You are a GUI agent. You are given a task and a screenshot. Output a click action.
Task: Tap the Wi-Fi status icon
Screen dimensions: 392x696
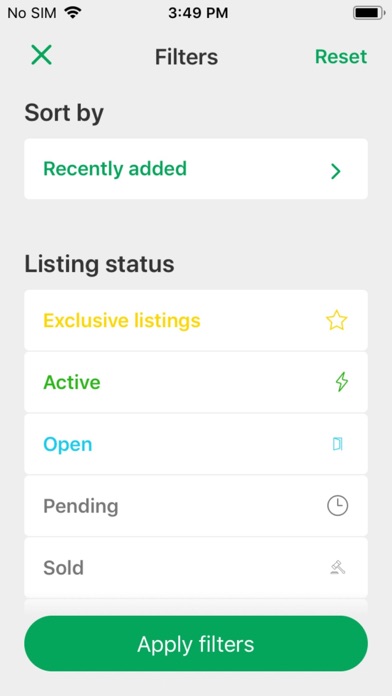coord(72,12)
